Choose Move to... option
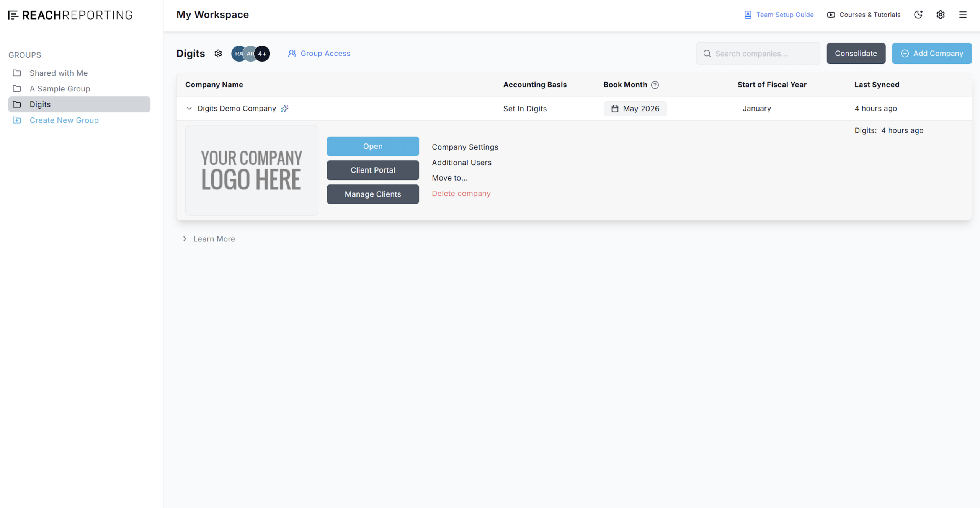Screen dimensions: 980x508 (x=450, y=178)
